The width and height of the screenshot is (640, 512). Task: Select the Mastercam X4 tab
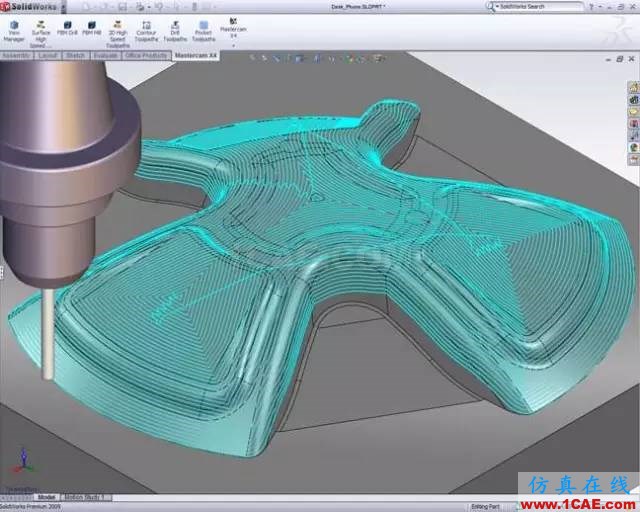pos(195,55)
